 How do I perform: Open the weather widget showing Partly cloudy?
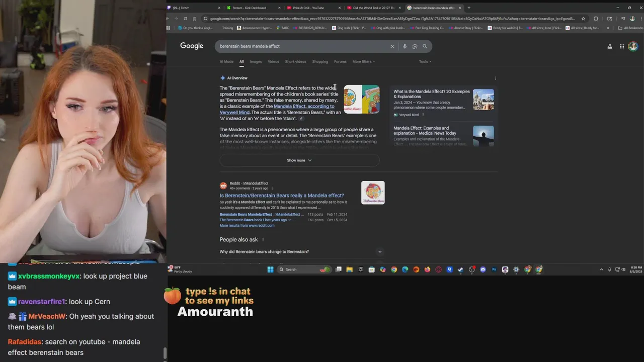180,269
